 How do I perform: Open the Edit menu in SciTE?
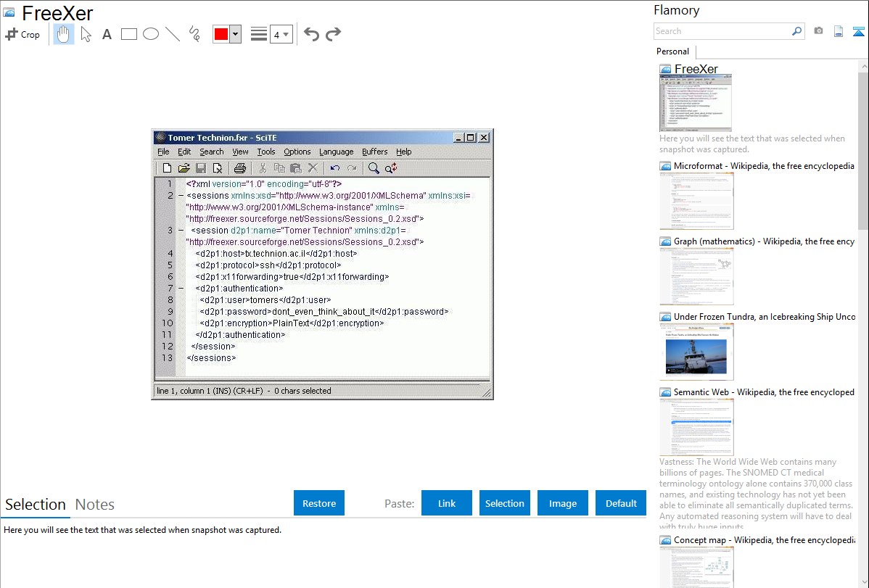[184, 152]
